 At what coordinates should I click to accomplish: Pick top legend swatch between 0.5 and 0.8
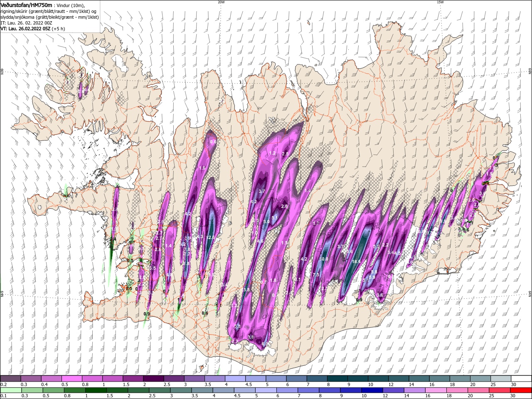pyautogui.click(x=72, y=379)
